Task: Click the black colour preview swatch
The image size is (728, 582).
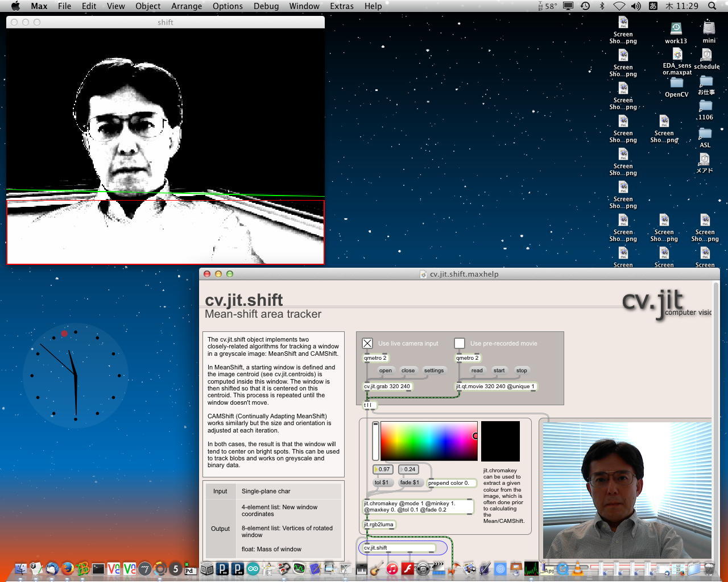Action: [500, 441]
